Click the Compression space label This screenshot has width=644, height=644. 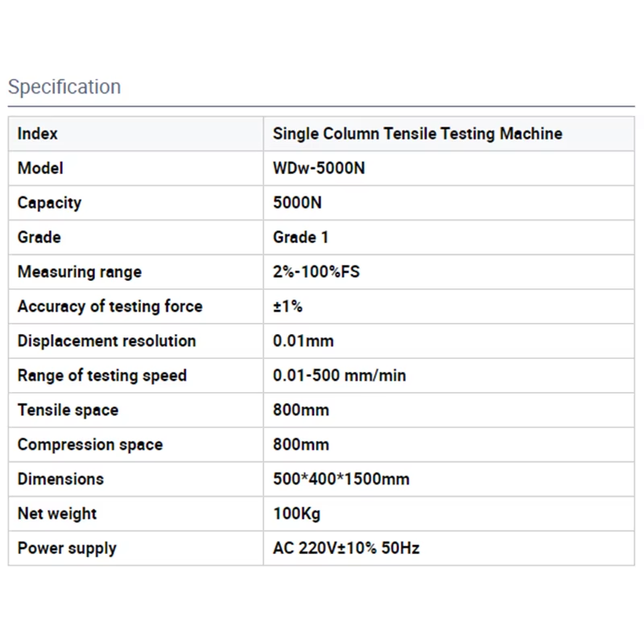90,444
